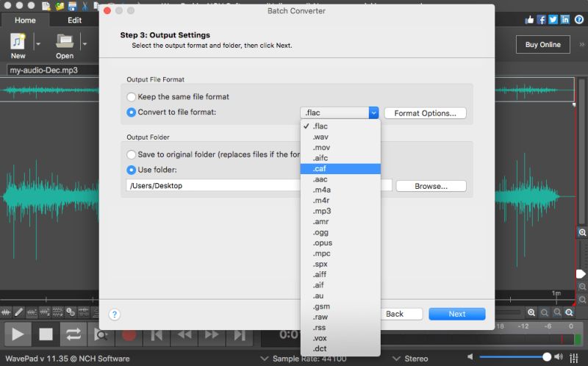The width and height of the screenshot is (588, 366).
Task: Choose the highlighted .caf format
Action: [340, 169]
